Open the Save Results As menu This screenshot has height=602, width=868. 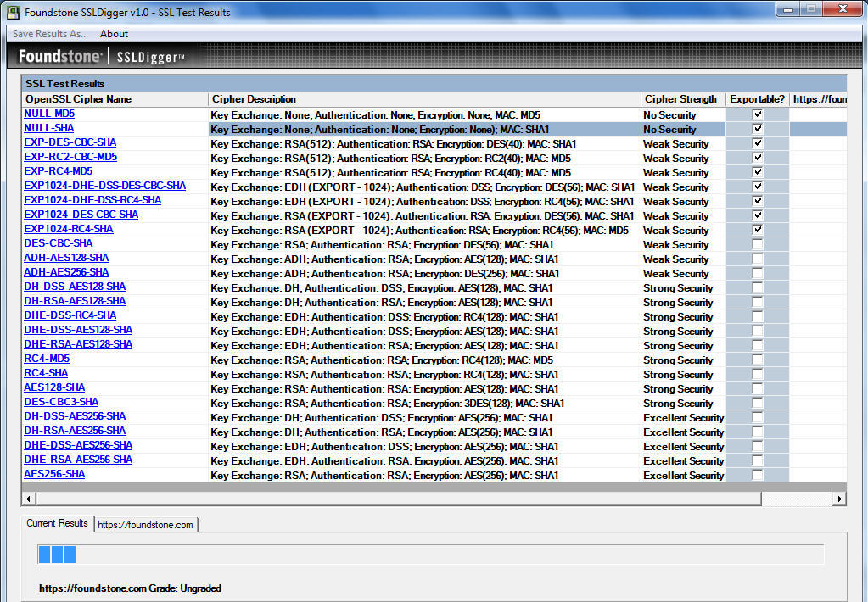(50, 34)
